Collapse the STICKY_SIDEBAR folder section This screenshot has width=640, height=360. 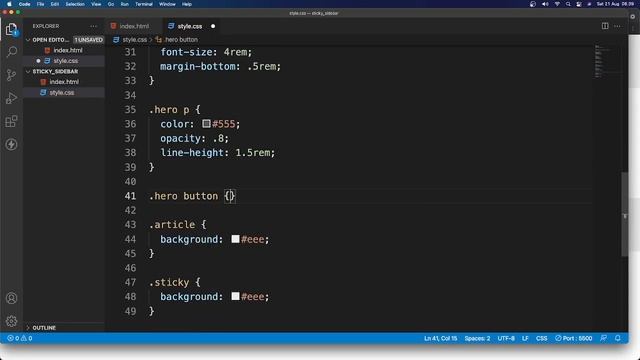point(28,71)
